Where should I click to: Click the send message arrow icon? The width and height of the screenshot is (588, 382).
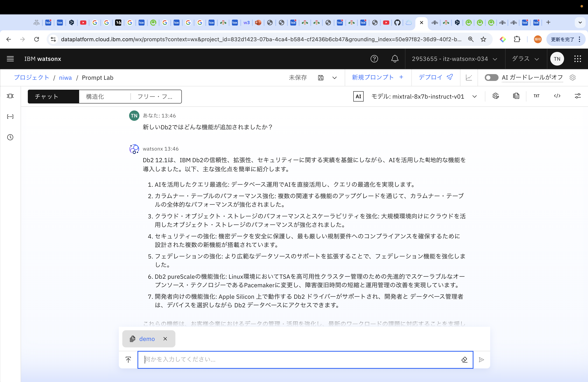481,359
